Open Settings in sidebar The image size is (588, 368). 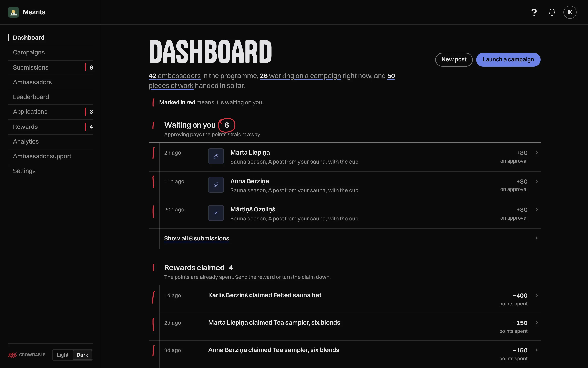click(51, 171)
